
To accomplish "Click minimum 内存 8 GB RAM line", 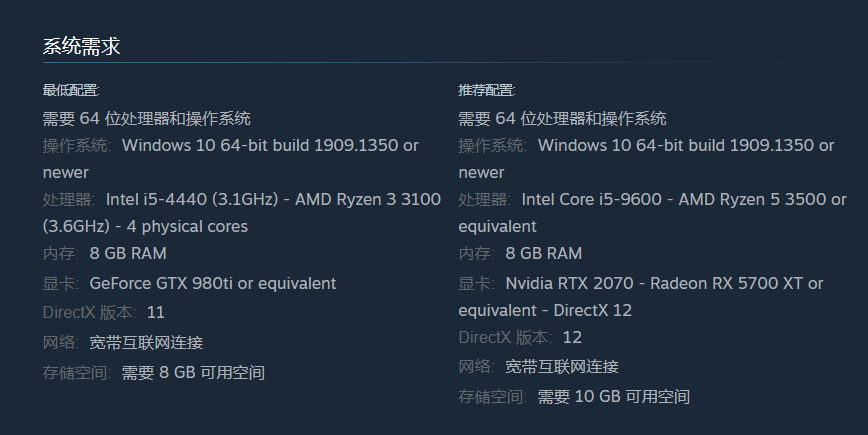I will [x=105, y=253].
